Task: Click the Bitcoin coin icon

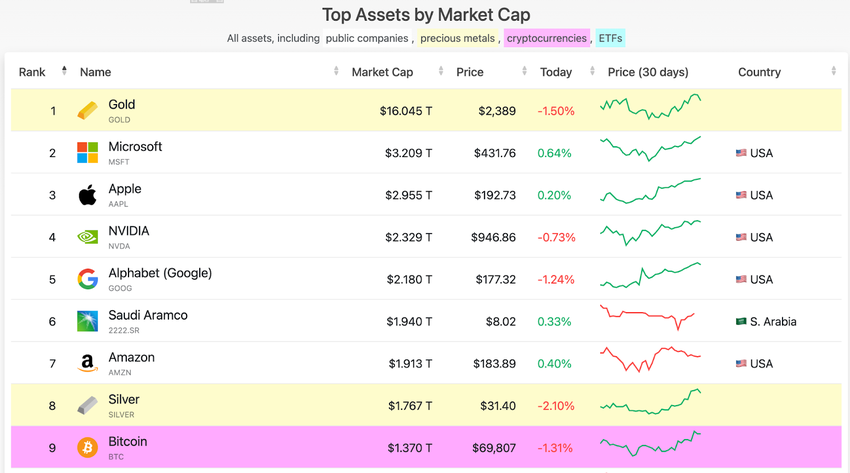Action: pyautogui.click(x=88, y=447)
